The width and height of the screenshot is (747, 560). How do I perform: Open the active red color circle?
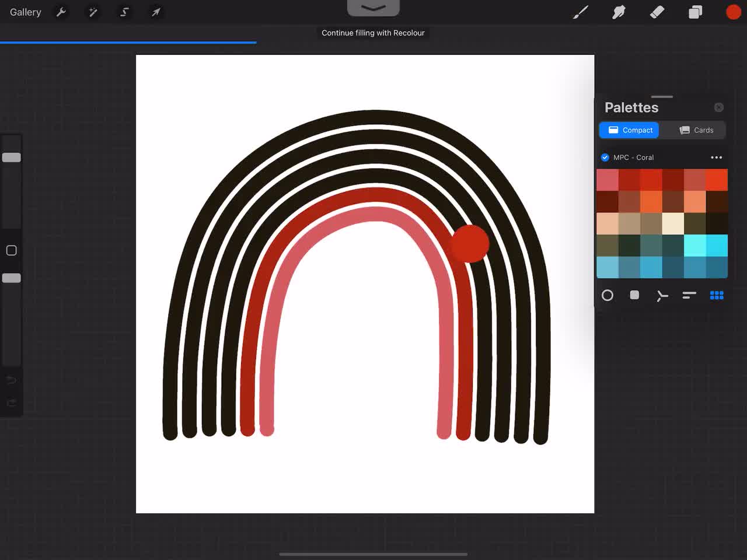click(733, 12)
